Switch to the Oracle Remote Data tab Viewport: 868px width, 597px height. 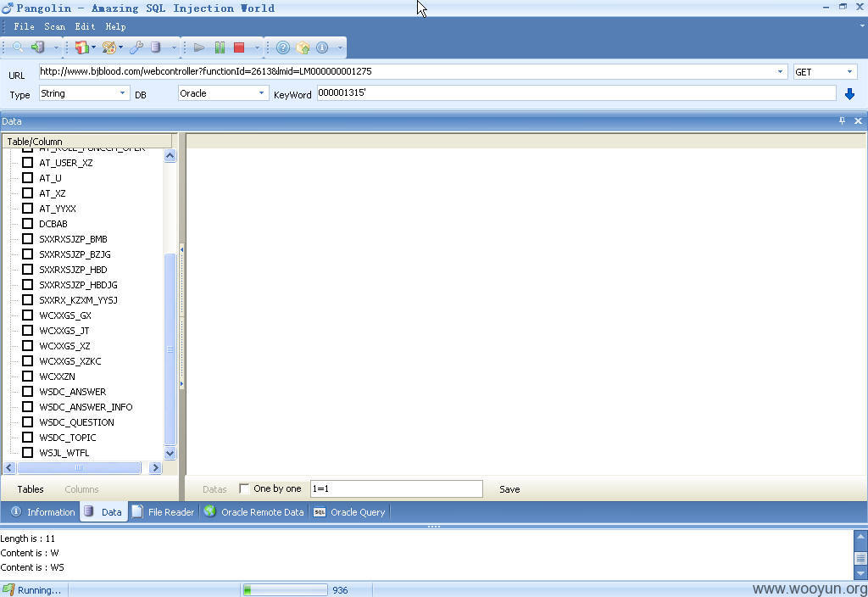pos(254,511)
